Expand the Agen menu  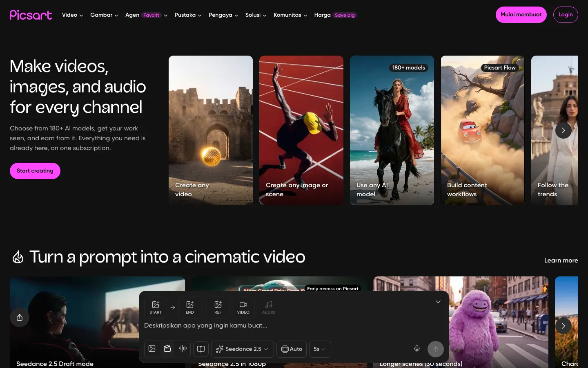(147, 15)
